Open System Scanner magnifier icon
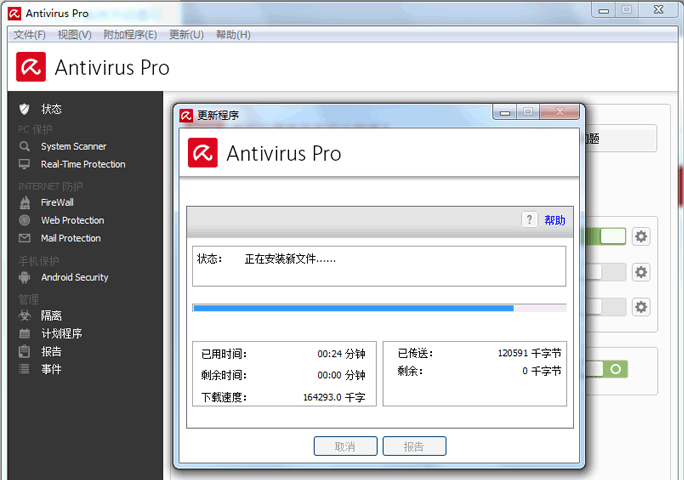The image size is (684, 480). (x=24, y=146)
